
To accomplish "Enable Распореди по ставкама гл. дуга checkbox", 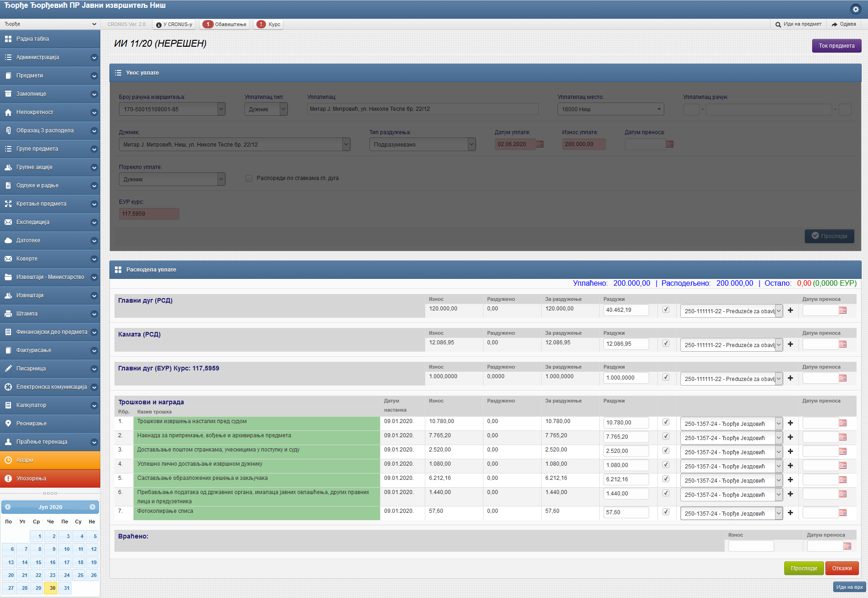I will pyautogui.click(x=249, y=178).
